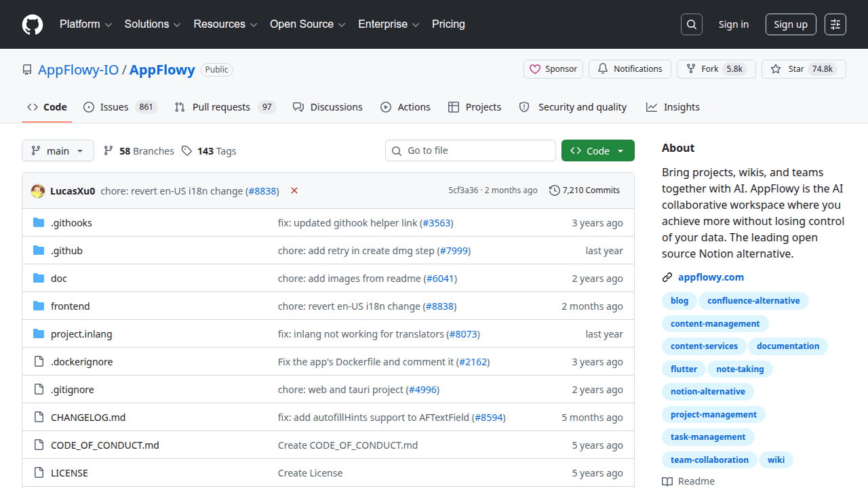Click the Sign in link
Screen dimensions: 868x488
point(734,24)
